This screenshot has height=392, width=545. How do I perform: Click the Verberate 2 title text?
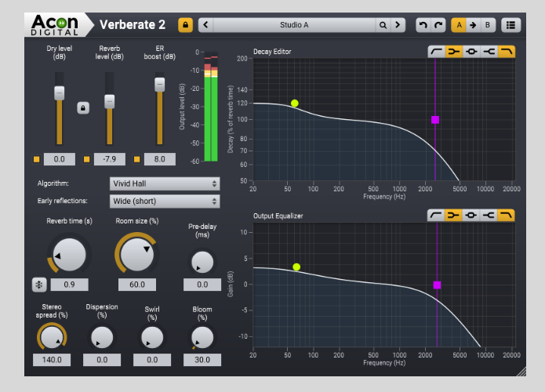(133, 24)
